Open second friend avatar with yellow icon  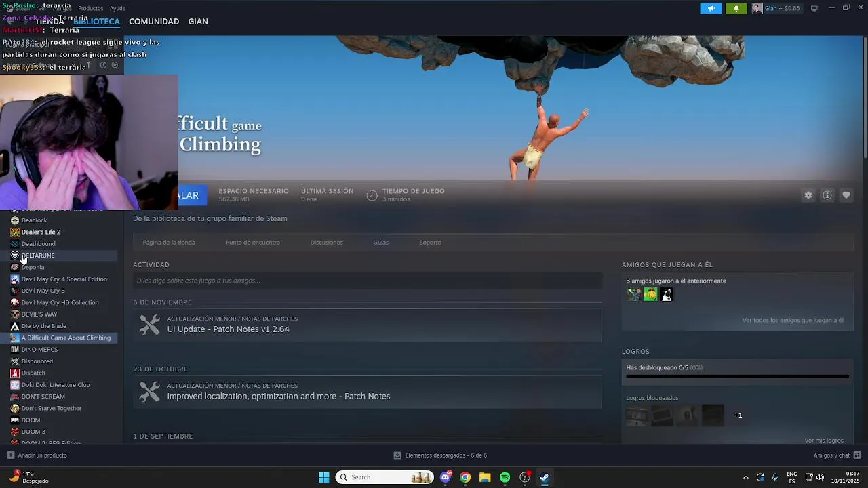tap(650, 294)
